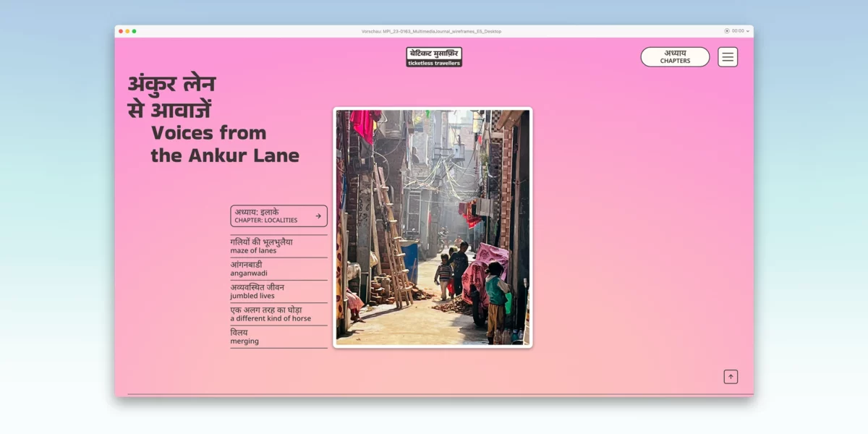
Task: Click the recording indicator icon in title bar
Action: [727, 31]
